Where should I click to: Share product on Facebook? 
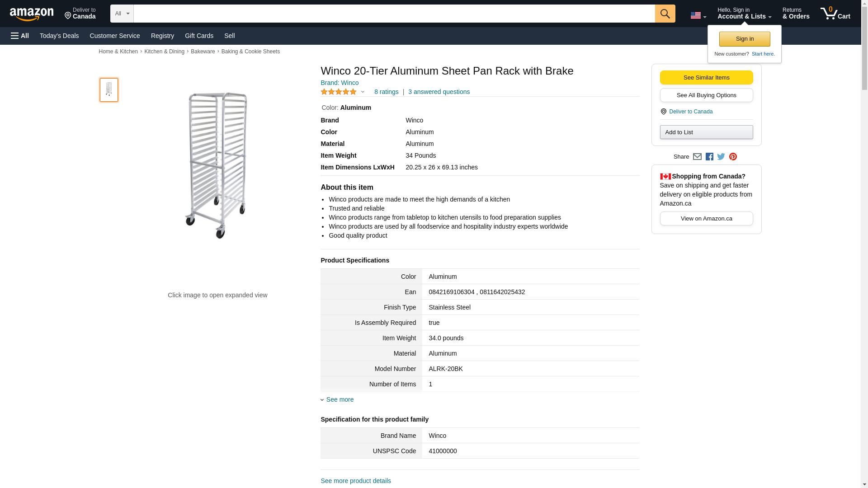pyautogui.click(x=709, y=157)
